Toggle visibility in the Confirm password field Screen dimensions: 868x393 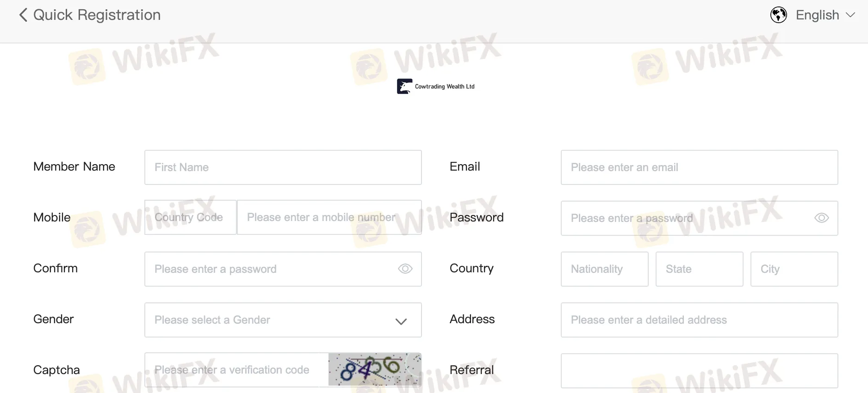click(405, 269)
